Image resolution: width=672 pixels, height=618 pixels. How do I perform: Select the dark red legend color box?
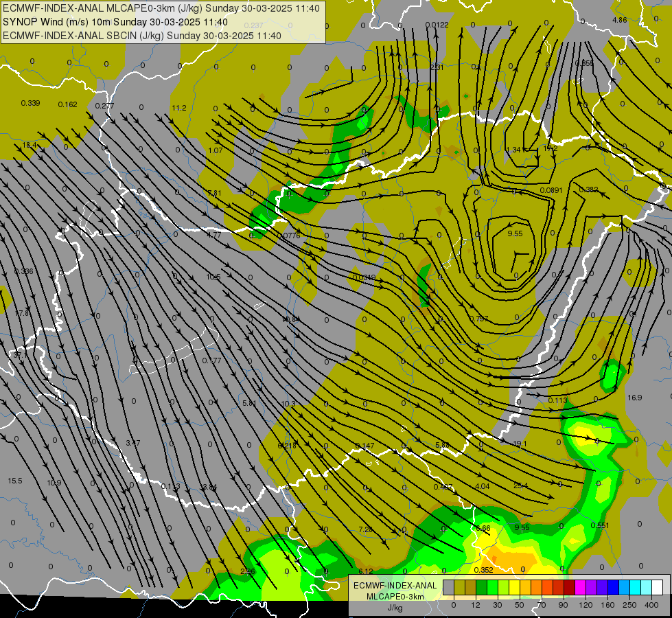[x=569, y=587]
